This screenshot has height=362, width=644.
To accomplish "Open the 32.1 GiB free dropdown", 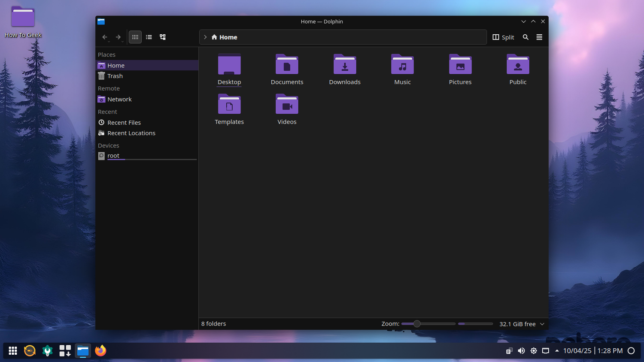I will (522, 324).
